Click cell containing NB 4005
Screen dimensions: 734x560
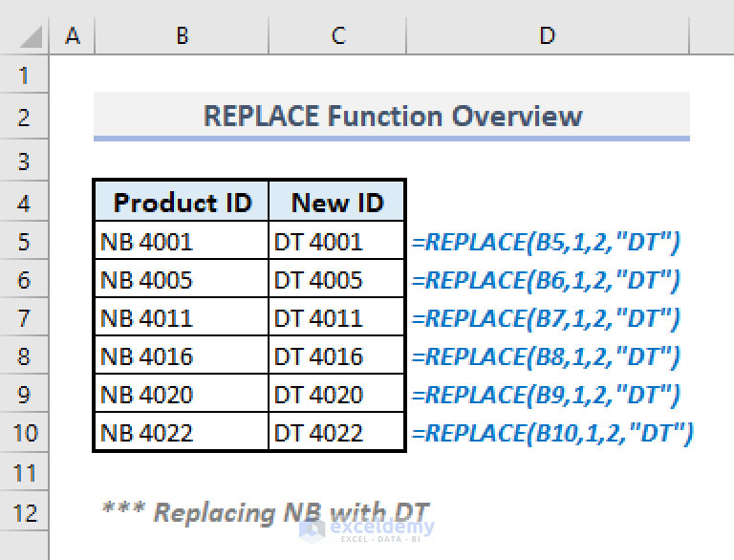pyautogui.click(x=182, y=279)
